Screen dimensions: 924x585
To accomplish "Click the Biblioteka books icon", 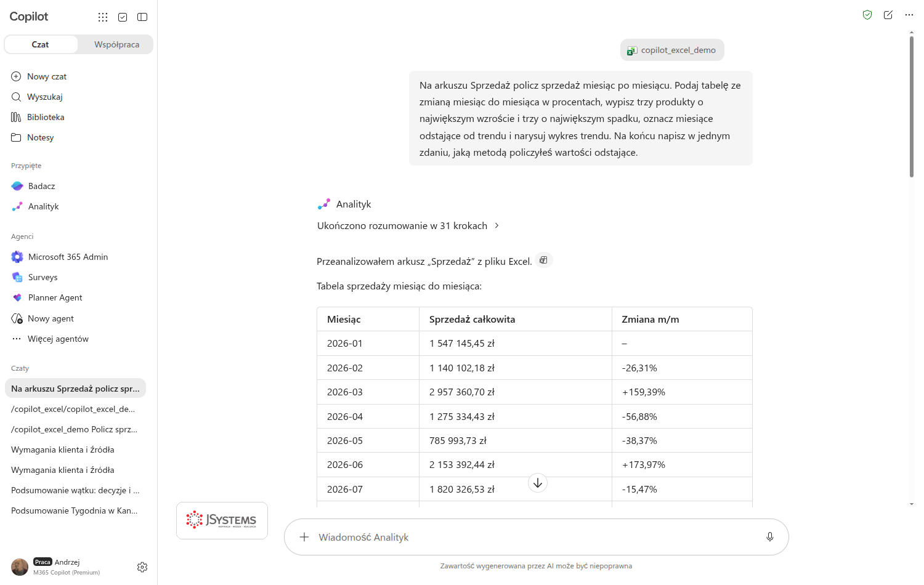I will (x=16, y=117).
